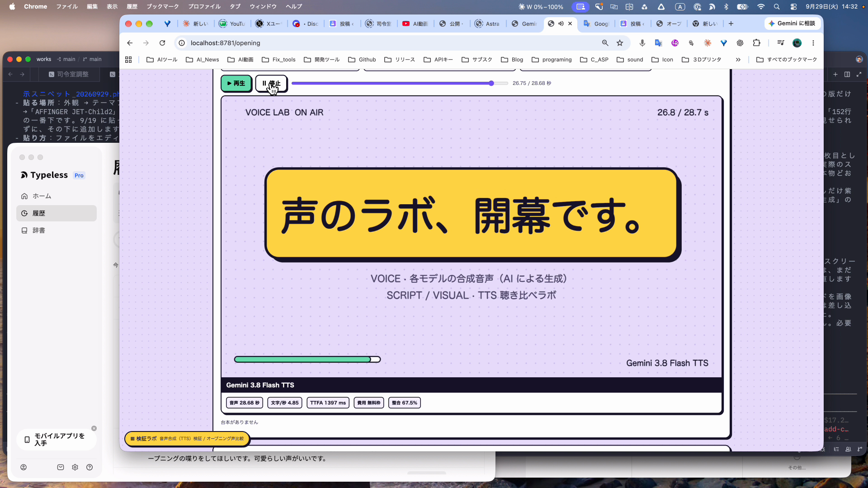Viewport: 868px width, 488px height.
Task: Select 辞書 in the Typeless sidebar
Action: click(57, 230)
